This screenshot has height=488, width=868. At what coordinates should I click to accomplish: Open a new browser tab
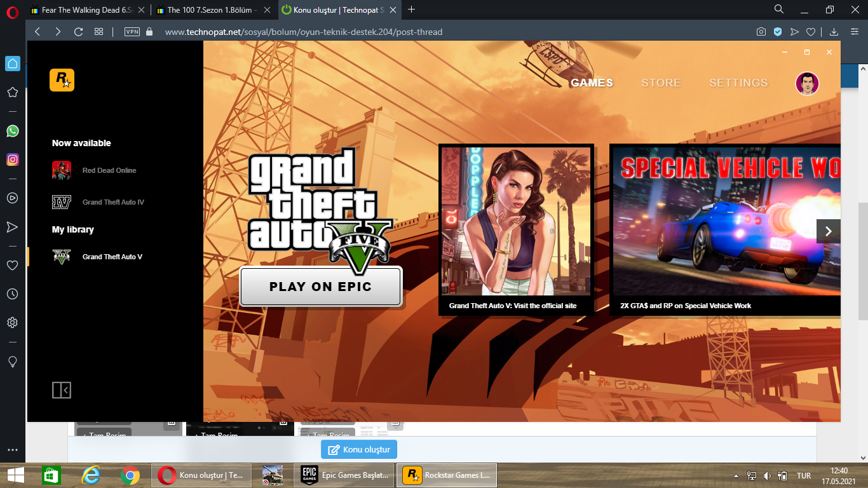412,10
